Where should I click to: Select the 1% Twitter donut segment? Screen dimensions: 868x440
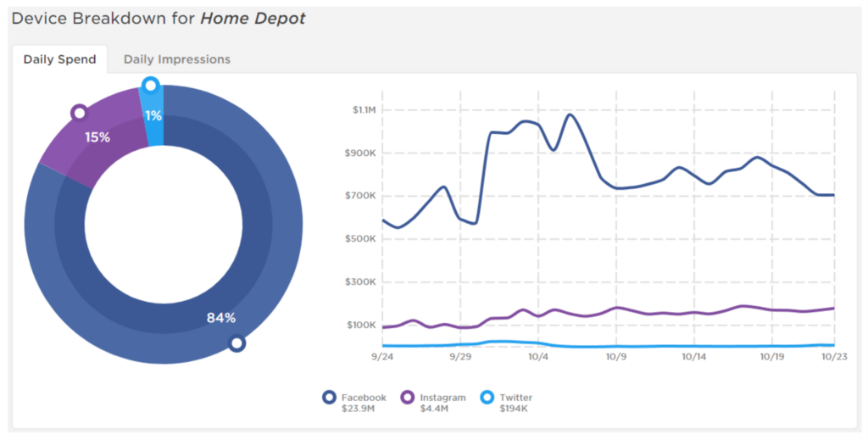pos(153,115)
